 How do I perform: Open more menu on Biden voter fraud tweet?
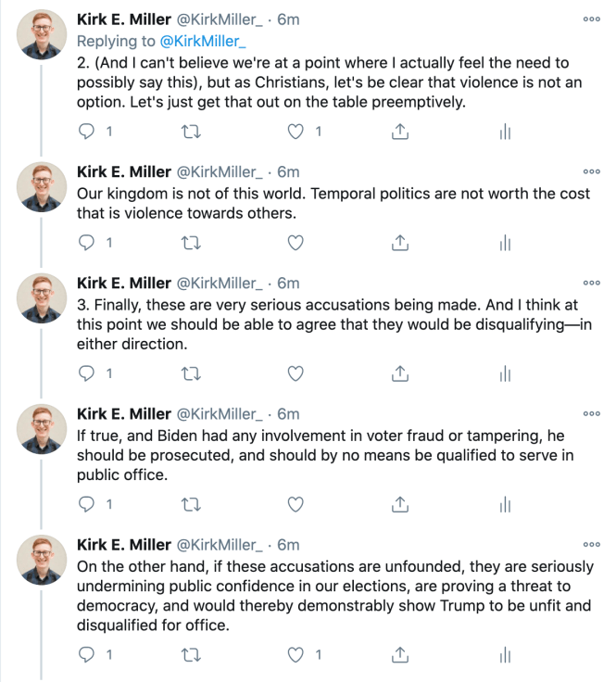[591, 413]
